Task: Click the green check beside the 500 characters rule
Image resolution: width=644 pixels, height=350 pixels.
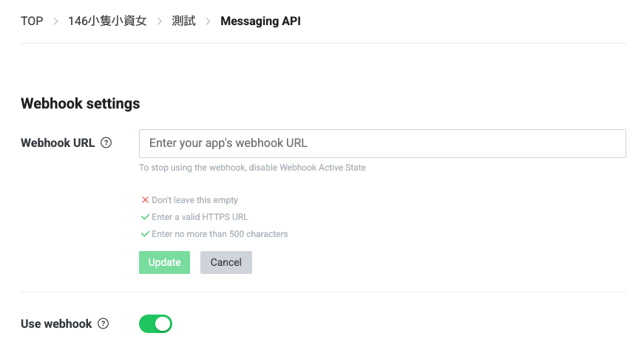Action: (145, 234)
